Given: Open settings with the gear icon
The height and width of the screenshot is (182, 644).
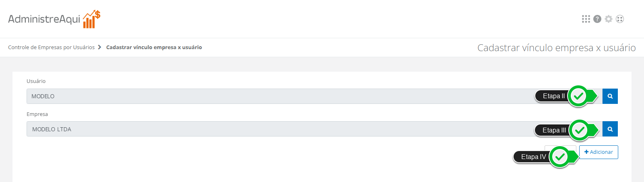Looking at the screenshot, I should click(609, 19).
